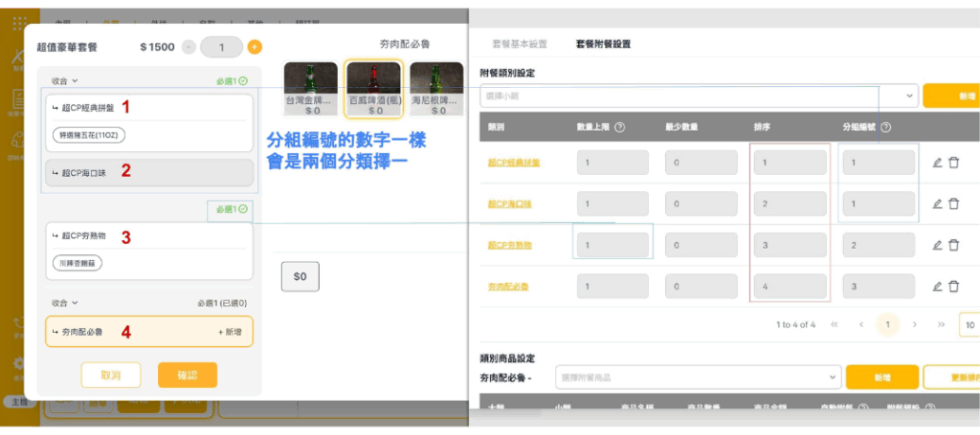Screen dimensions: 980x435
Task: Go to next page in table pagination
Action: pyautogui.click(x=915, y=325)
